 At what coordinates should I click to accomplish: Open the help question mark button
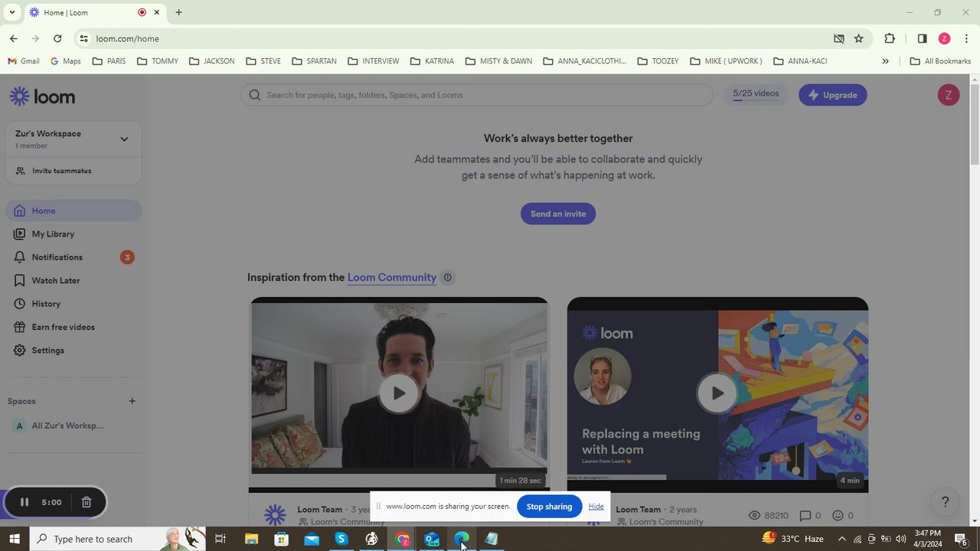point(945,502)
